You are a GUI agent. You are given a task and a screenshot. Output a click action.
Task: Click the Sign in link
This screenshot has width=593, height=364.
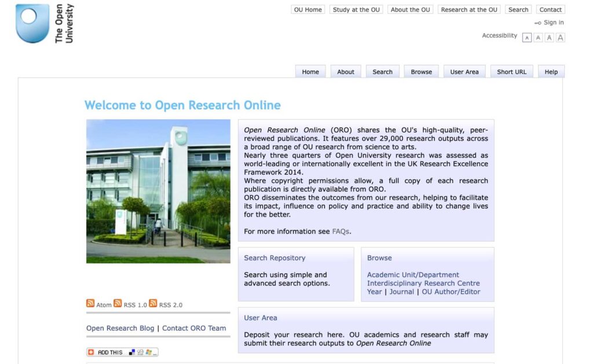pos(553,23)
